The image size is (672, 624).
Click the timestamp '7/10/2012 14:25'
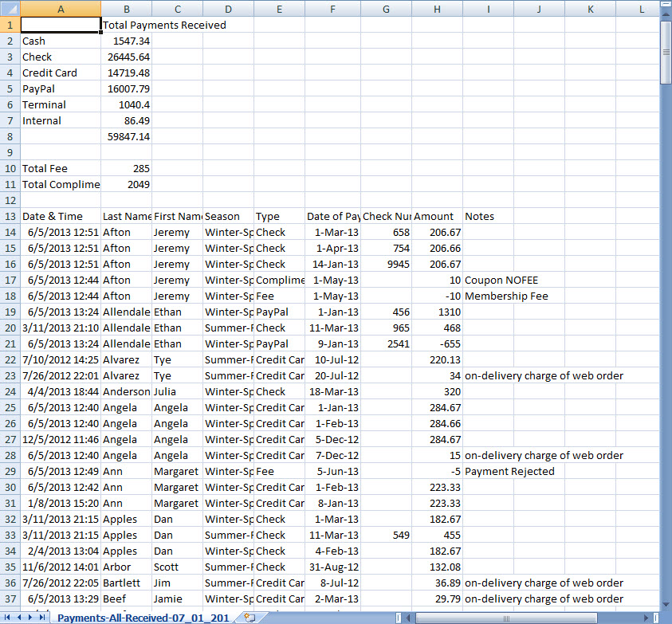(x=61, y=359)
